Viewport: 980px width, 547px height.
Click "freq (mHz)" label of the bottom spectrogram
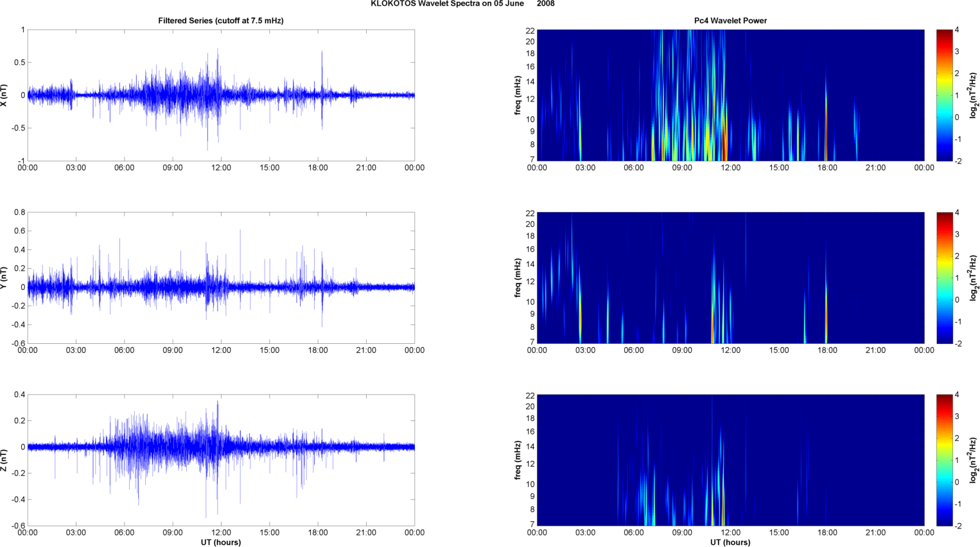pyautogui.click(x=518, y=460)
